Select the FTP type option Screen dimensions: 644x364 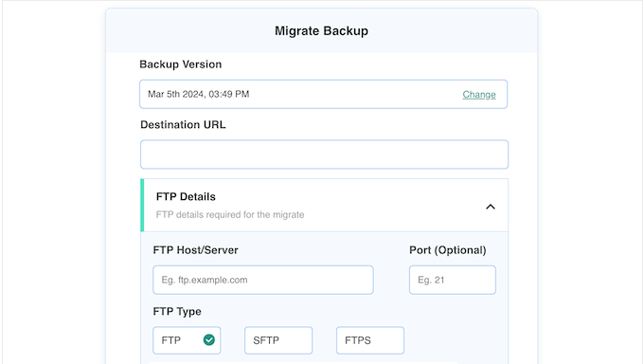[x=187, y=340]
